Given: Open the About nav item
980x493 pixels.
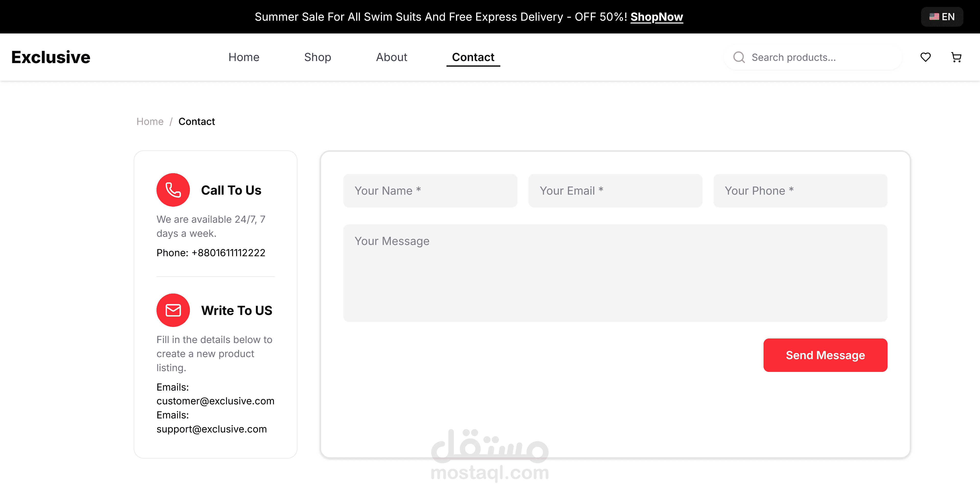Looking at the screenshot, I should [x=392, y=57].
